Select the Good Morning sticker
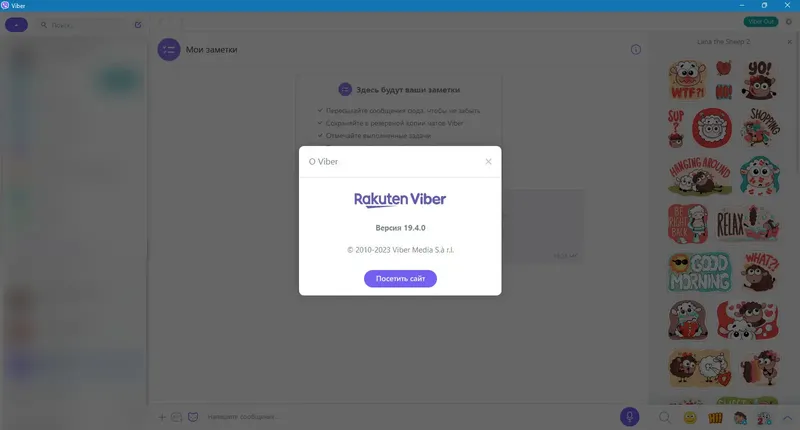Screen dimensions: 800x430 tap(699, 273)
